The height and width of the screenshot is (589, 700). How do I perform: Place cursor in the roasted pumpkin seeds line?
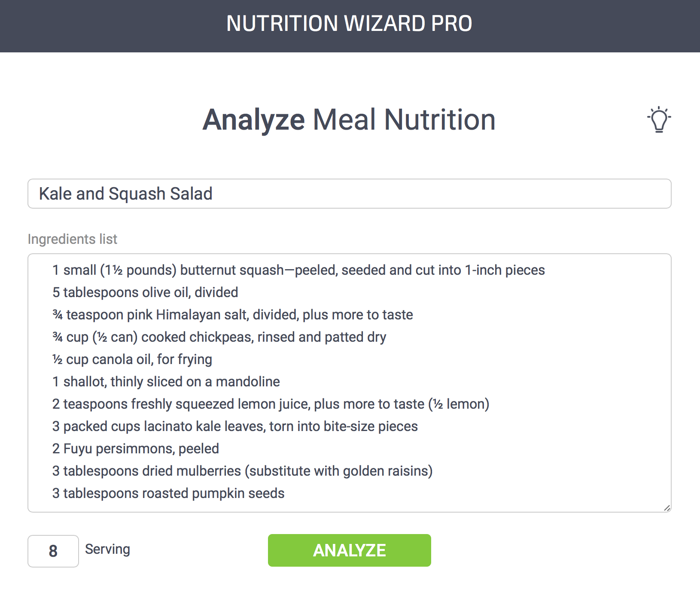(x=168, y=493)
